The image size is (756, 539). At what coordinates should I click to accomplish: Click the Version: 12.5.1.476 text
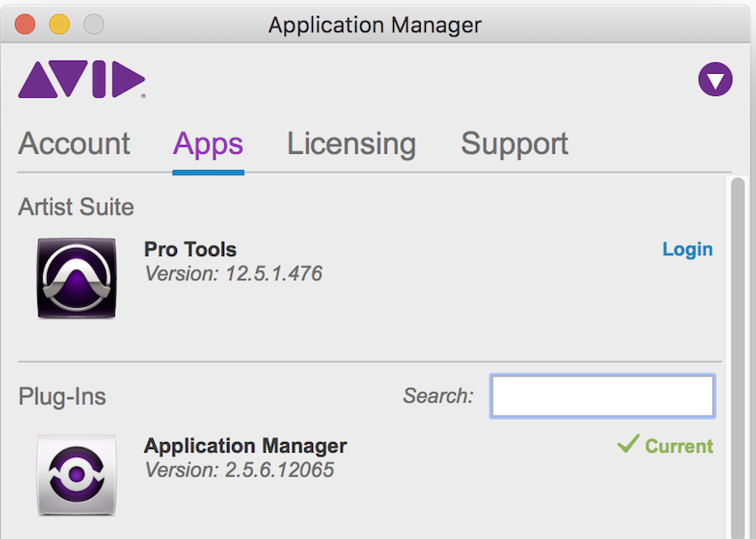point(233,274)
